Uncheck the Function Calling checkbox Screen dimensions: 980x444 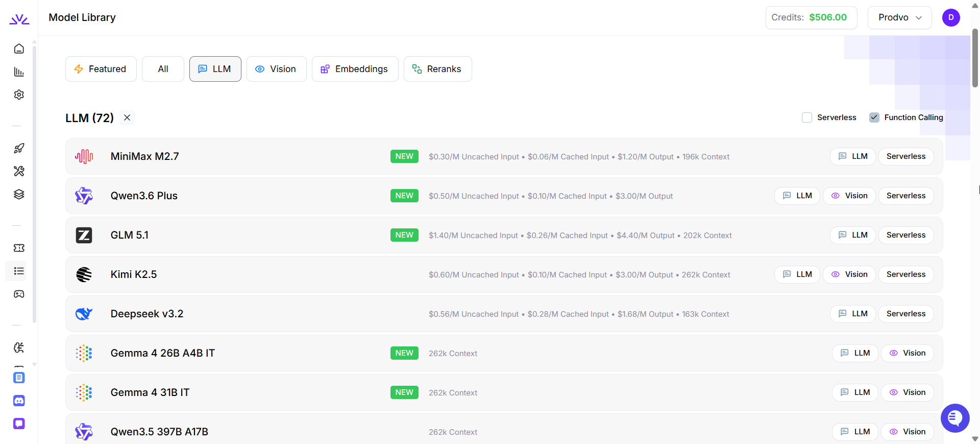(874, 118)
